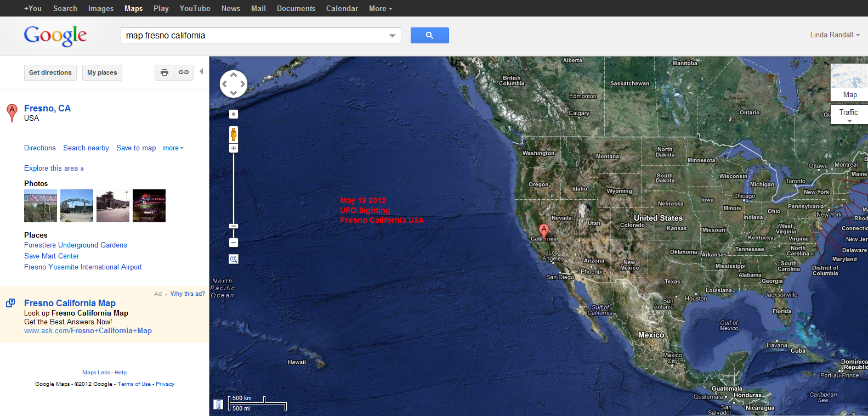Viewport: 868px width, 416px height.
Task: Collapse the left side panel arrow
Action: 201,72
